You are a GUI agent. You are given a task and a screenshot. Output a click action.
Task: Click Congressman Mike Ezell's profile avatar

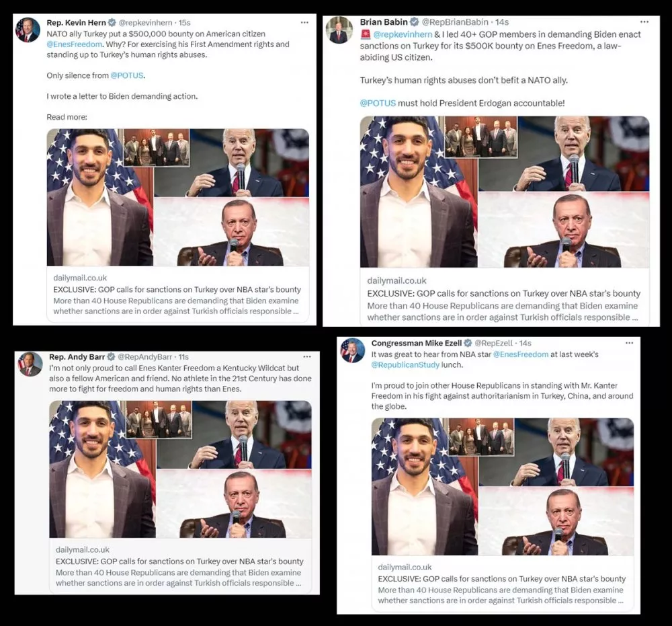tap(353, 350)
